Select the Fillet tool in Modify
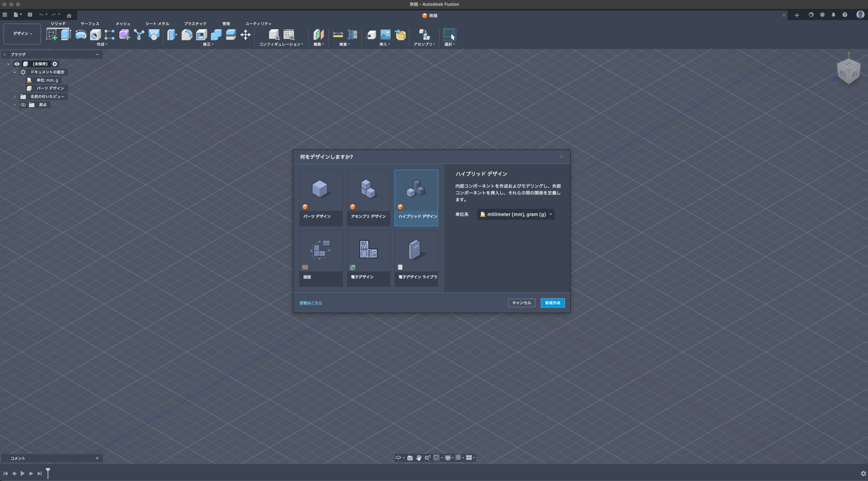 coord(187,35)
